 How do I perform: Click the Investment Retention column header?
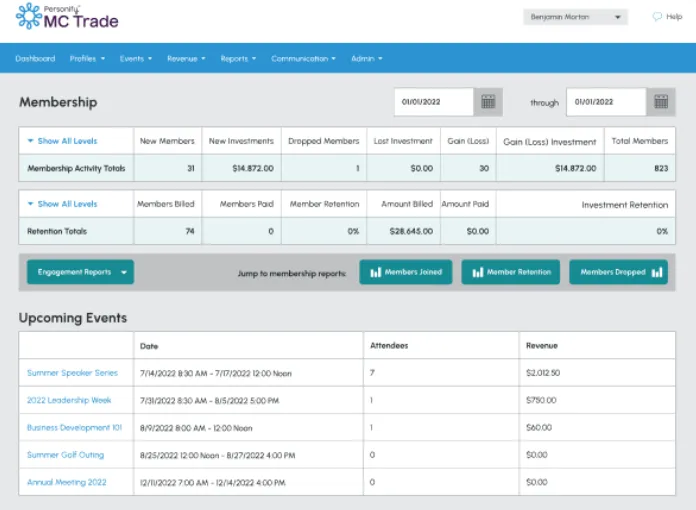[x=625, y=205]
